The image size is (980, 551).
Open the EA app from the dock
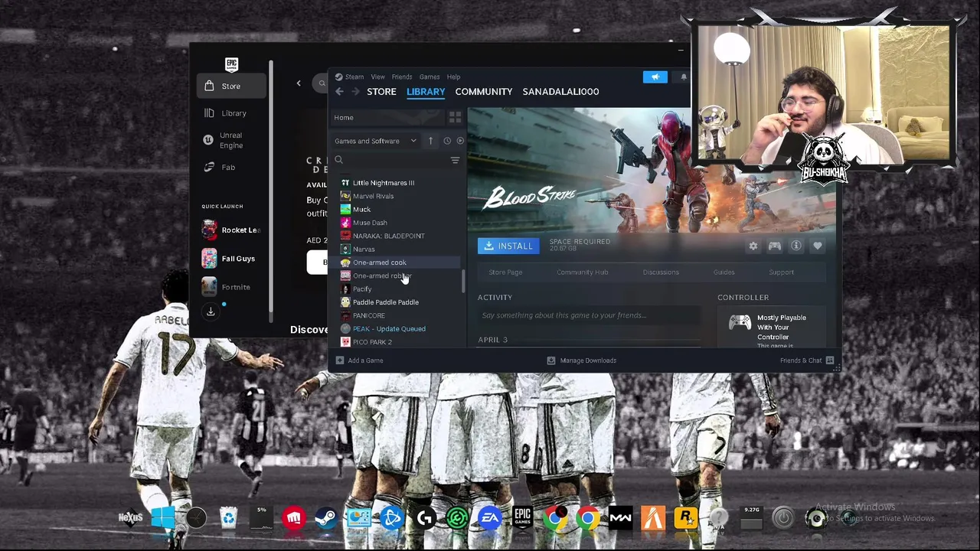490,518
